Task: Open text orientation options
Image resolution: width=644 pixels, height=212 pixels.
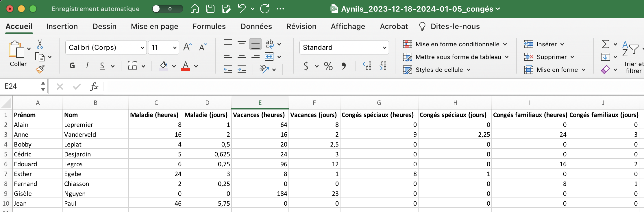Action: tap(264, 69)
